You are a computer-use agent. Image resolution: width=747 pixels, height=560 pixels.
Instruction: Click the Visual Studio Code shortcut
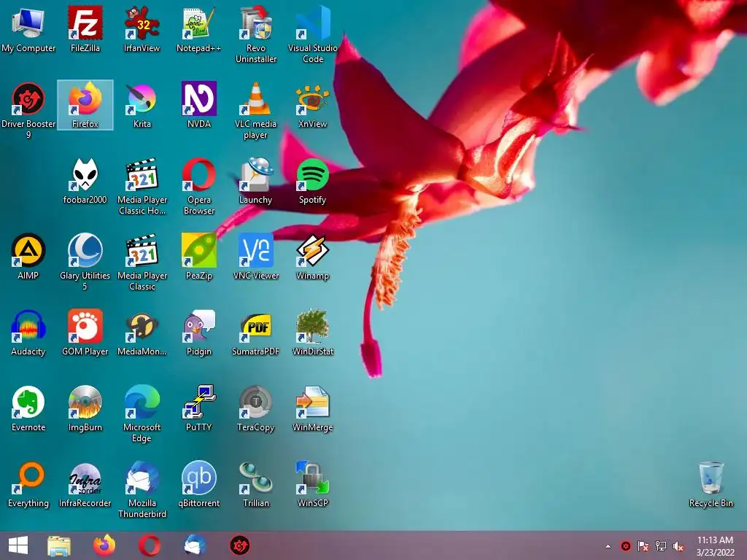coord(312,34)
